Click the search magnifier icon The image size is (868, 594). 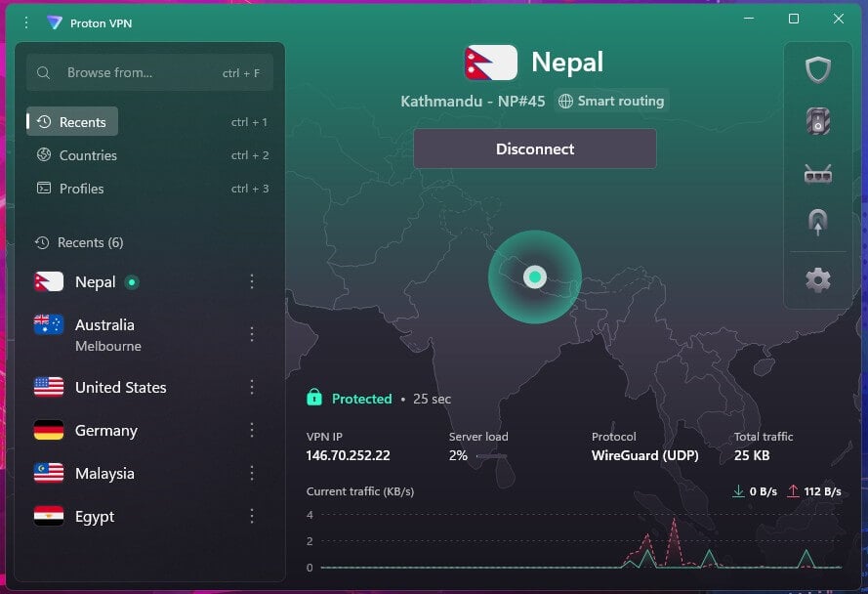[x=43, y=72]
